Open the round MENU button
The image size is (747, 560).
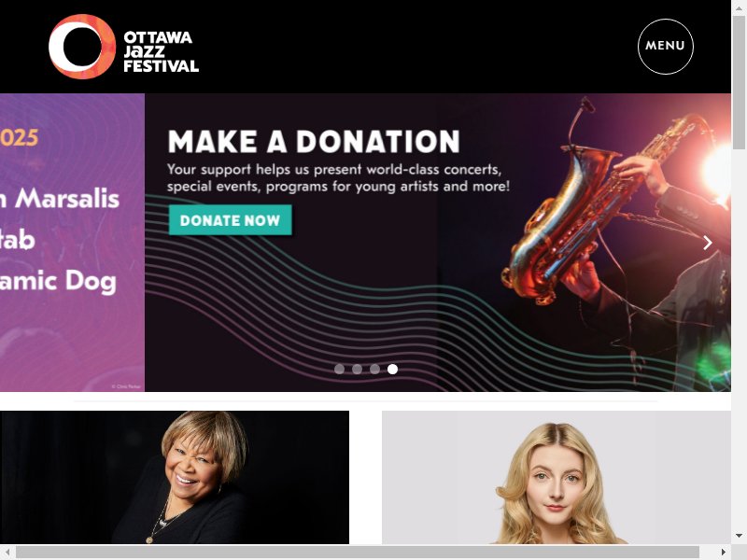tap(665, 46)
